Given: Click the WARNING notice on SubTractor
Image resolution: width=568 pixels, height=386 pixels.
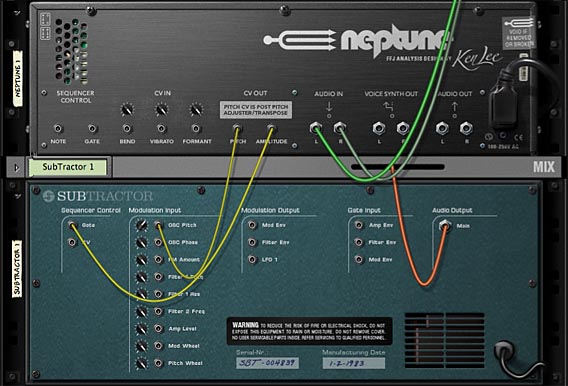Looking at the screenshot, I should click(x=309, y=331).
